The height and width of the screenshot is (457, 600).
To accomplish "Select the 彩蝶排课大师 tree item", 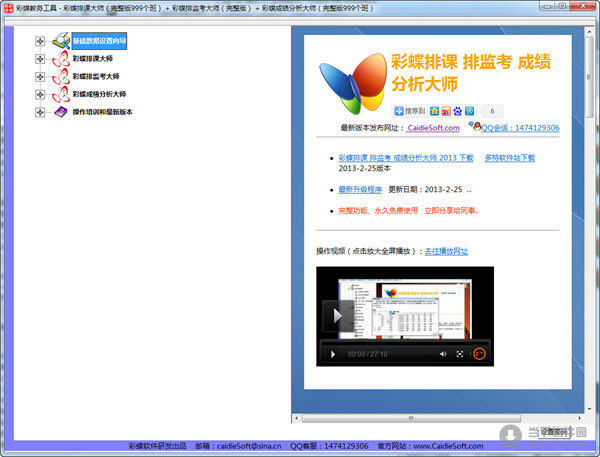I will [93, 59].
